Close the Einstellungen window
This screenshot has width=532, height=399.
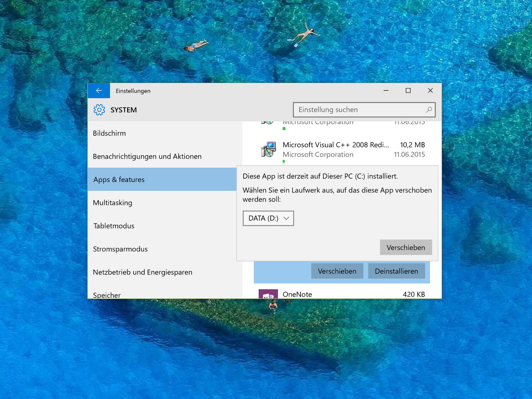(x=430, y=90)
